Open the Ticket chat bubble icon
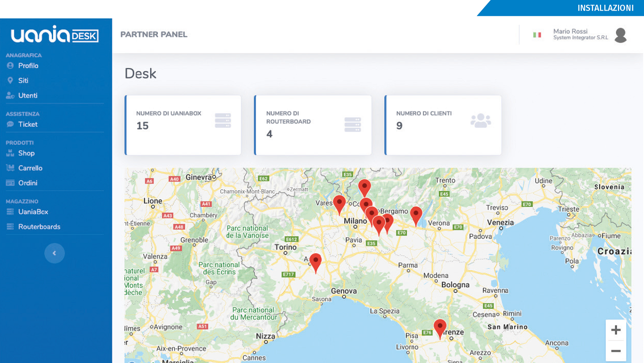This screenshot has height=363, width=644. [10, 124]
